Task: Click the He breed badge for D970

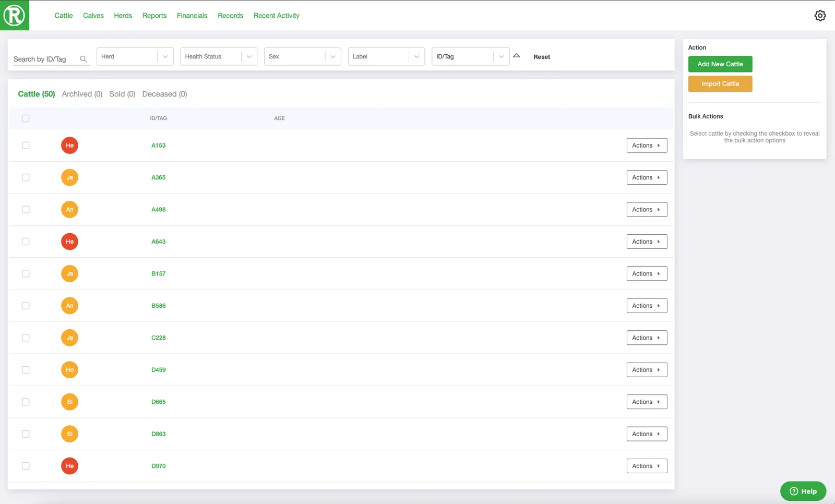Action: tap(69, 466)
